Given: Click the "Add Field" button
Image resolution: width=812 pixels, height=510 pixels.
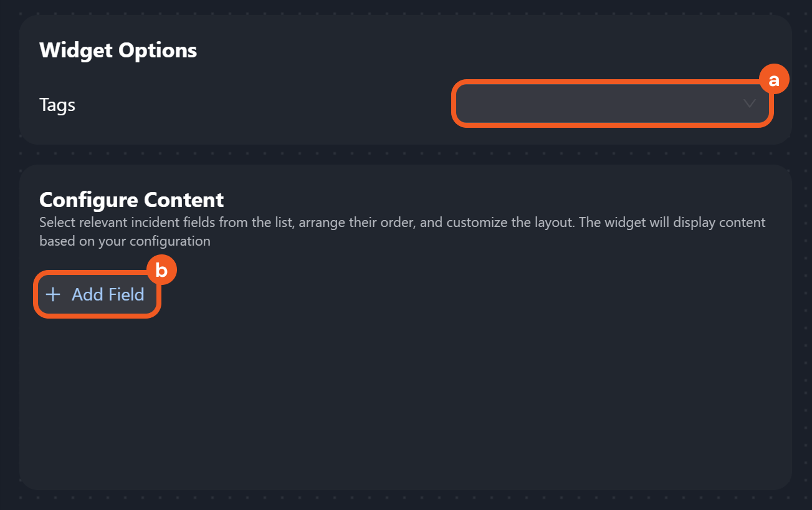Looking at the screenshot, I should (x=97, y=294).
